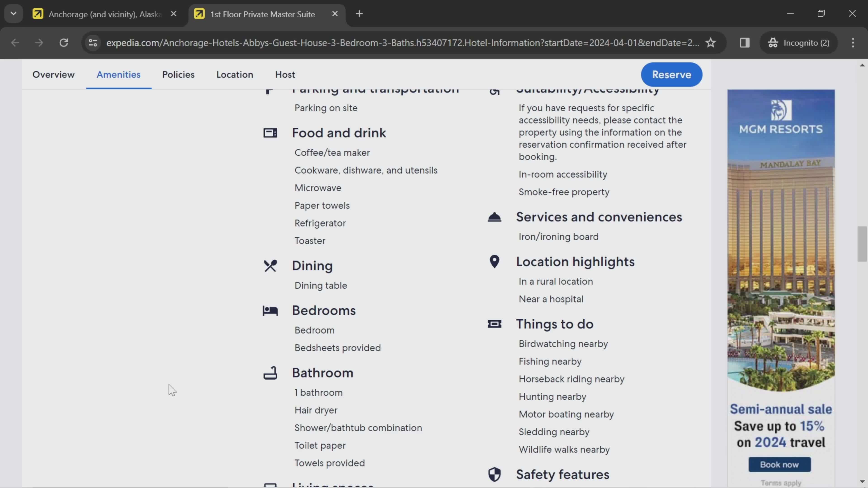Click the Dining fork and spoon icon
This screenshot has height=488, width=868.
click(270, 266)
